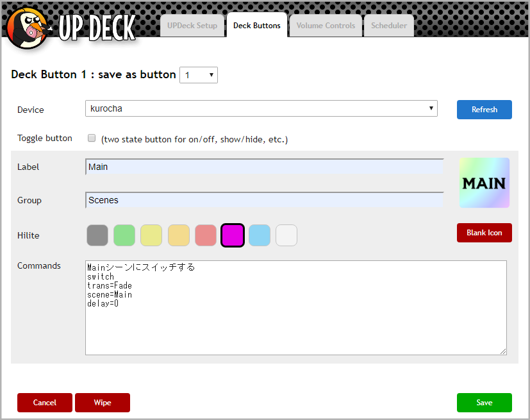Open the Device dropdown showing kurocha
Viewport: 530px width, 420px height.
(261, 108)
